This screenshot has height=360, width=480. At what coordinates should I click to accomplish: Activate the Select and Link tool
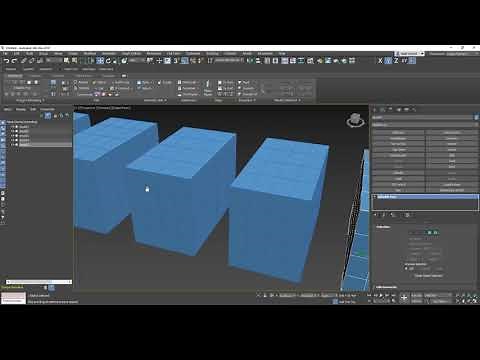(x=24, y=61)
